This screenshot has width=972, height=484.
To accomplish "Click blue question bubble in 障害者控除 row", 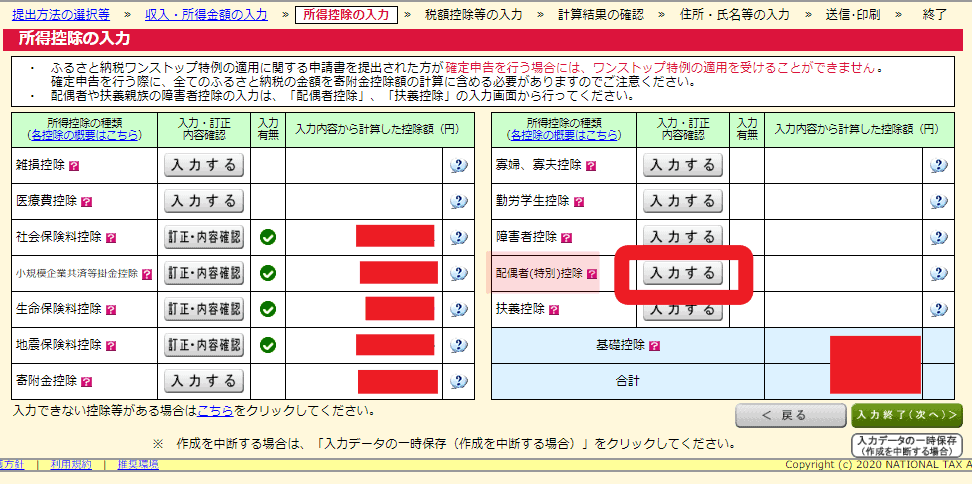I will (x=939, y=237).
